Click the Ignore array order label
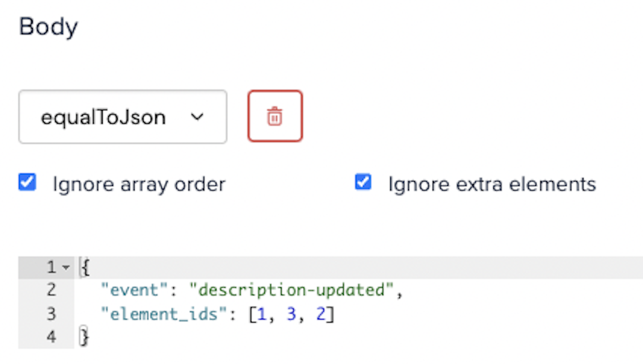Image resolution: width=643 pixels, height=364 pixels. [139, 183]
